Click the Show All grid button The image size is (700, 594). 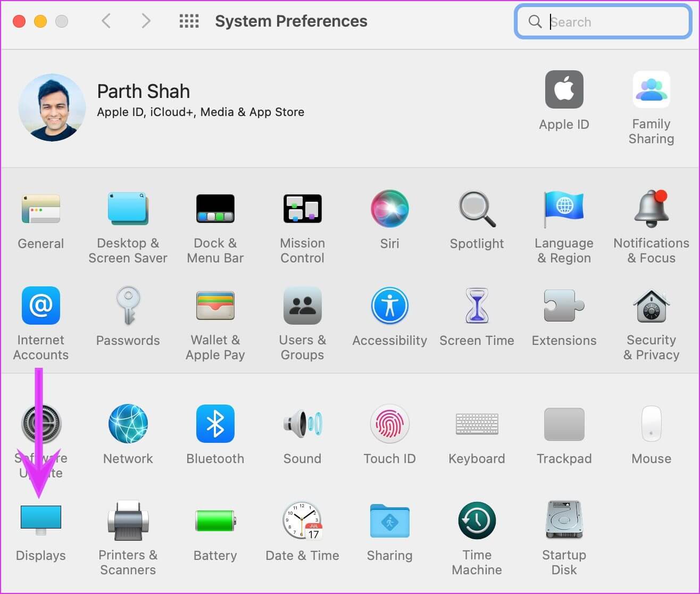[189, 21]
